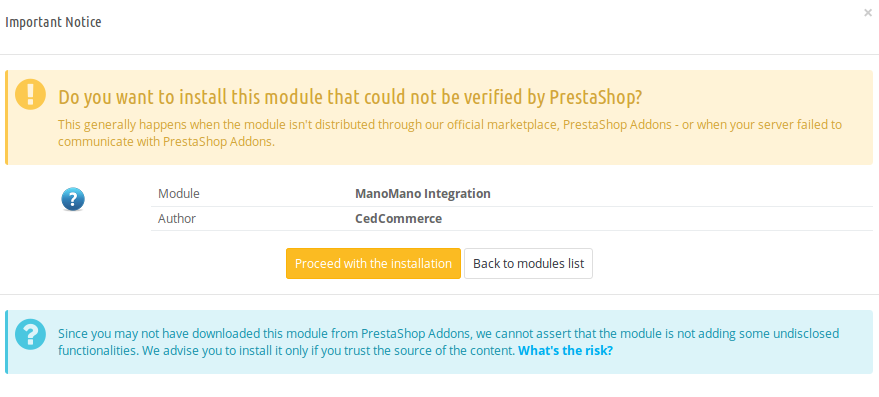Proceed with the installation
This screenshot has width=879, height=397.
[373, 264]
